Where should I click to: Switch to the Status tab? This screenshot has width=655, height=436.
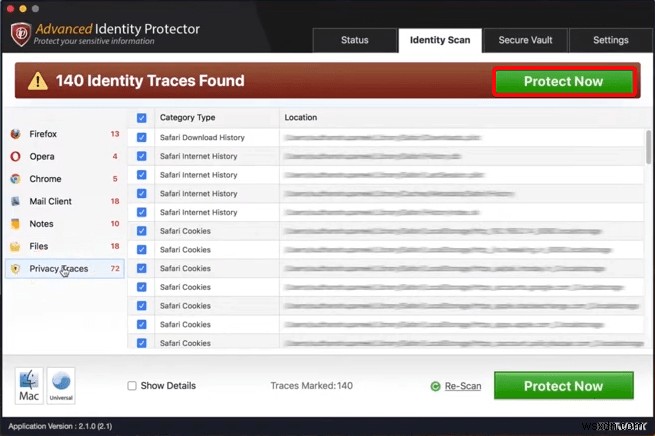[354, 40]
